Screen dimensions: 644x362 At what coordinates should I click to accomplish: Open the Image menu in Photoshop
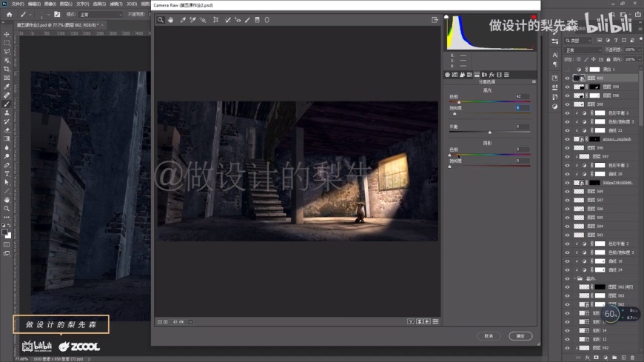(50, 4)
